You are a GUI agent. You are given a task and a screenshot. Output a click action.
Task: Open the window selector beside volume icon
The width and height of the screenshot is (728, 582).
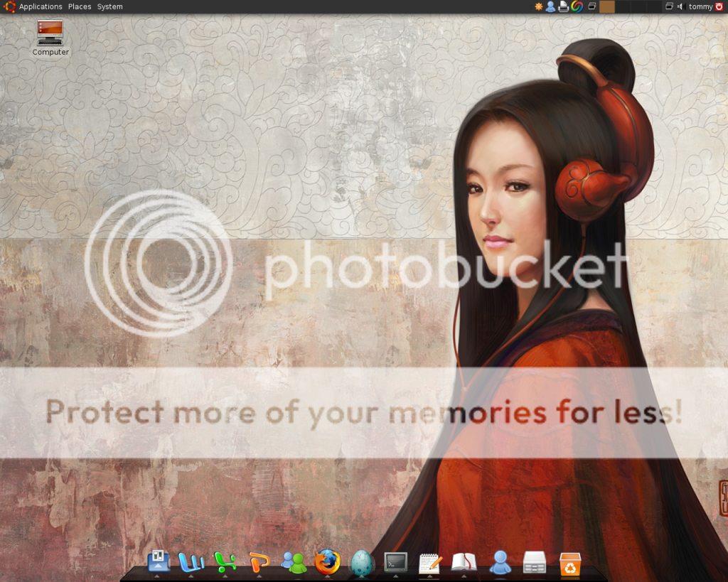669,6
